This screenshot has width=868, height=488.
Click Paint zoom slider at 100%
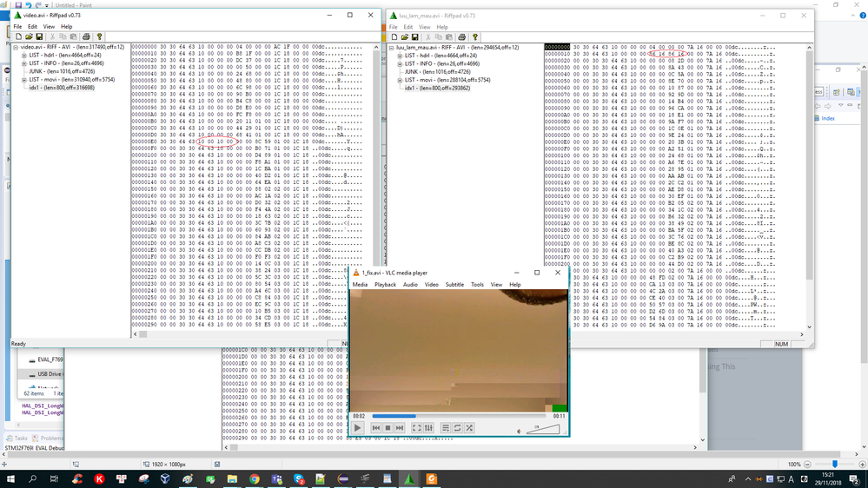(835, 465)
